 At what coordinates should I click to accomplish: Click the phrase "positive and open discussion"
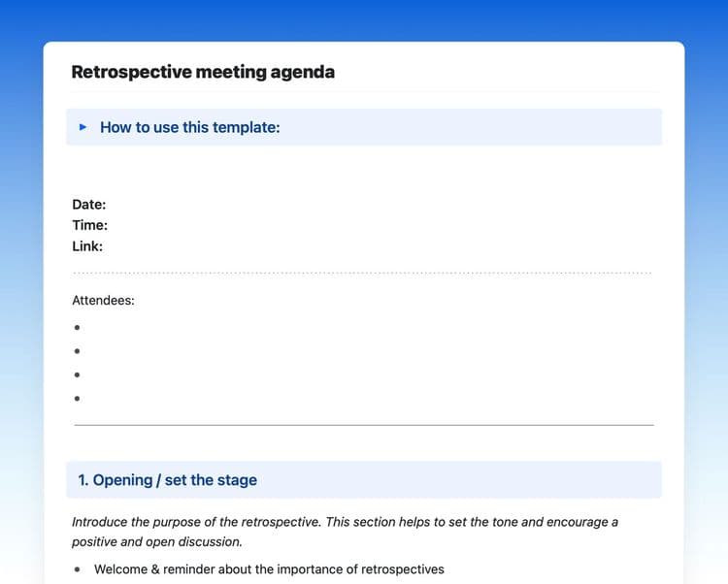tap(157, 542)
